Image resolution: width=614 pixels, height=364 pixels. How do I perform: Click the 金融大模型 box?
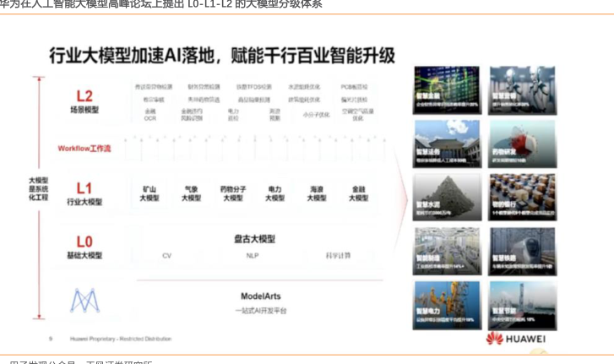(359, 193)
